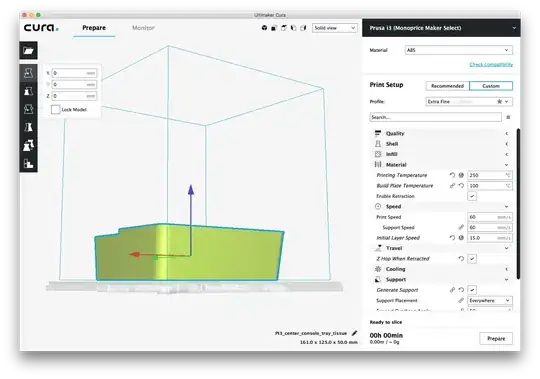Select the Mirror tool in sidebar
Image resolution: width=540 pixels, height=379 pixels.
29,127
